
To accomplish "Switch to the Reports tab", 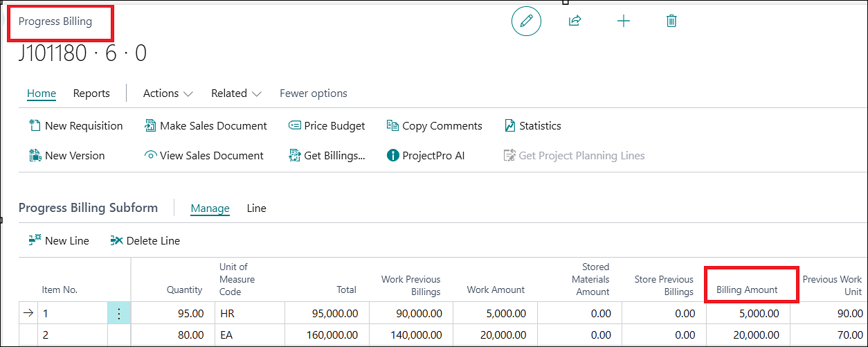I will click(x=91, y=94).
